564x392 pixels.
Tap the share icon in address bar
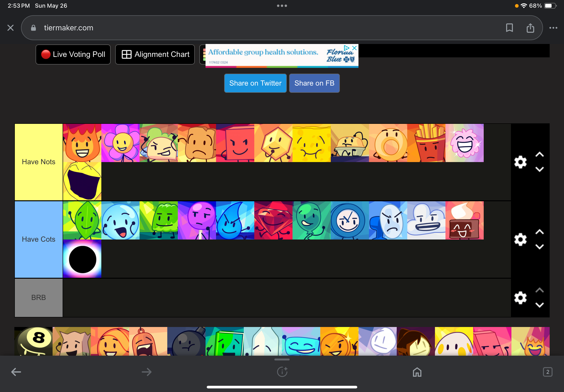point(530,28)
